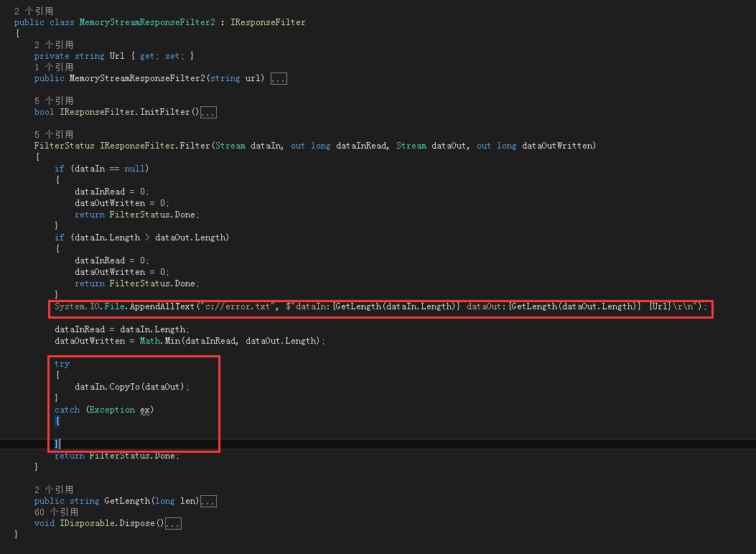
Task: Click the string "c://error.txt"
Action: [237, 306]
